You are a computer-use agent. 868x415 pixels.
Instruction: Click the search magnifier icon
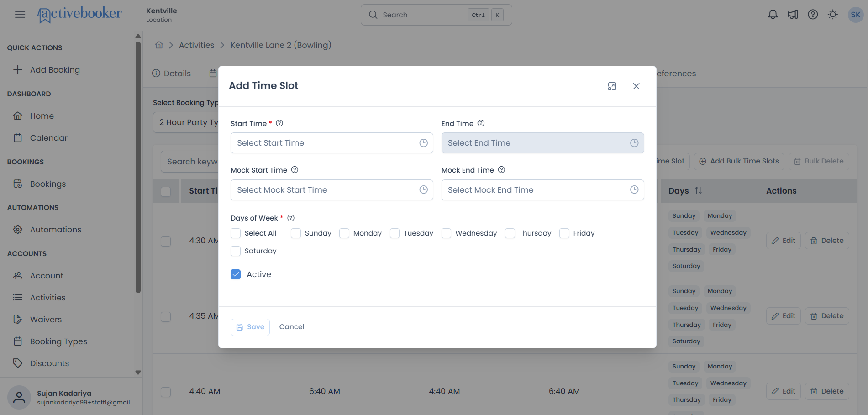tap(373, 15)
